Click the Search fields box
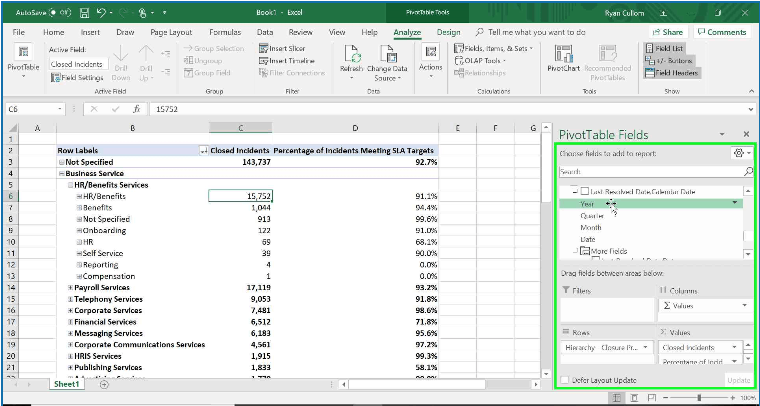Viewport: 760px width, 406px height. tap(651, 172)
